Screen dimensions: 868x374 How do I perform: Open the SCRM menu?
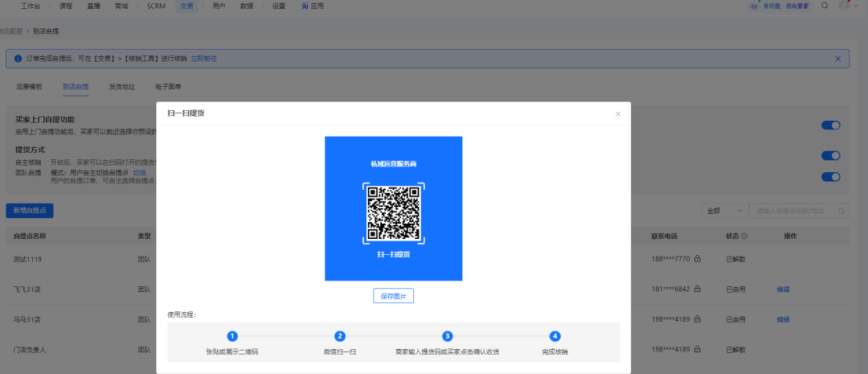coord(156,6)
